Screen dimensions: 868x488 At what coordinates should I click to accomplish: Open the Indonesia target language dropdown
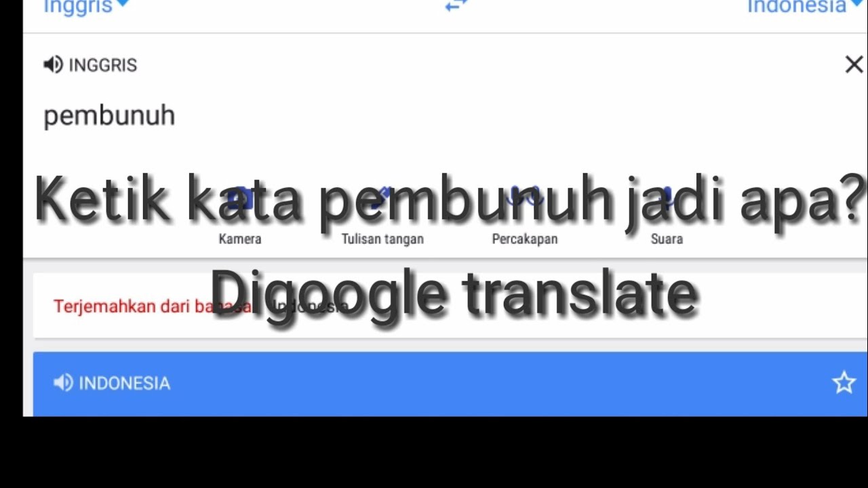806,6
